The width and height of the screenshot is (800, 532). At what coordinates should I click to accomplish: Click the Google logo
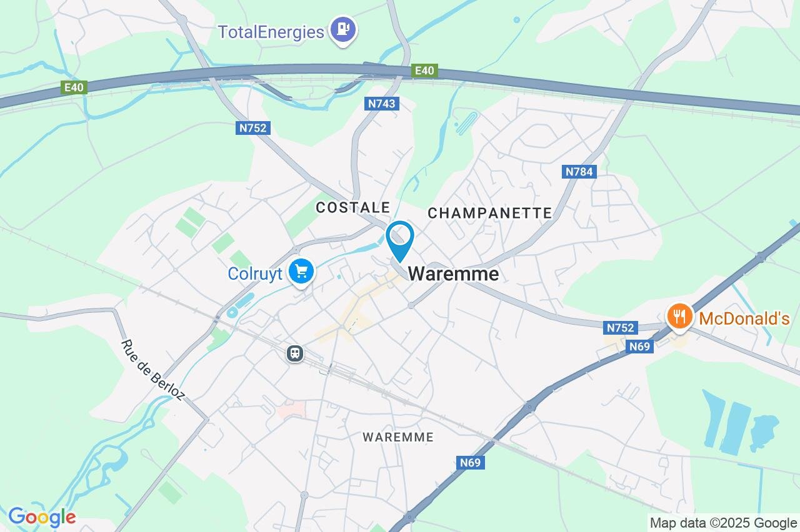[42, 517]
